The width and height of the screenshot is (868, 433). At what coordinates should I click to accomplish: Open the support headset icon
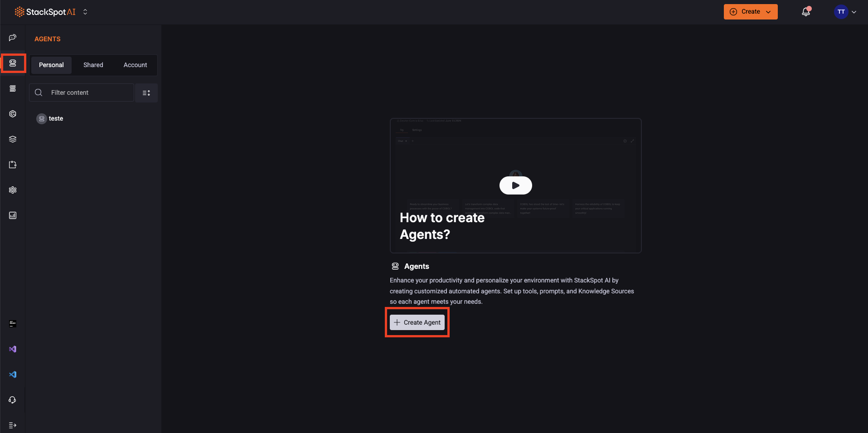pyautogui.click(x=12, y=400)
